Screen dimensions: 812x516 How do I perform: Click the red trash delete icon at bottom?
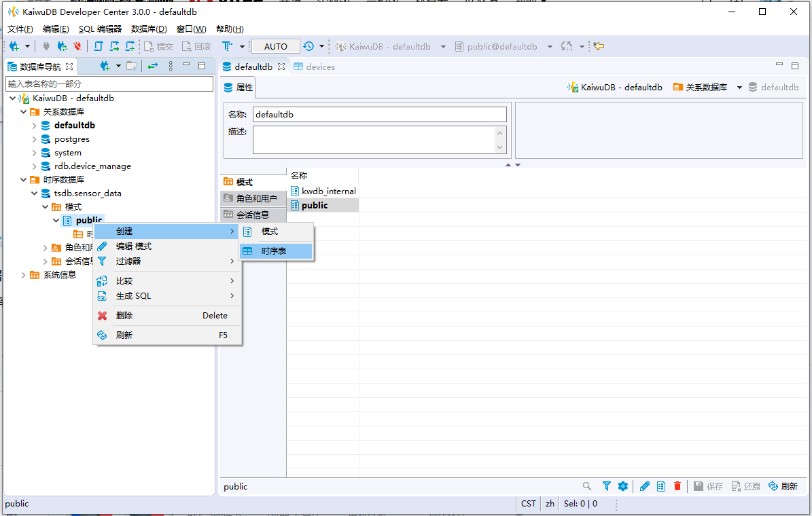[677, 486]
